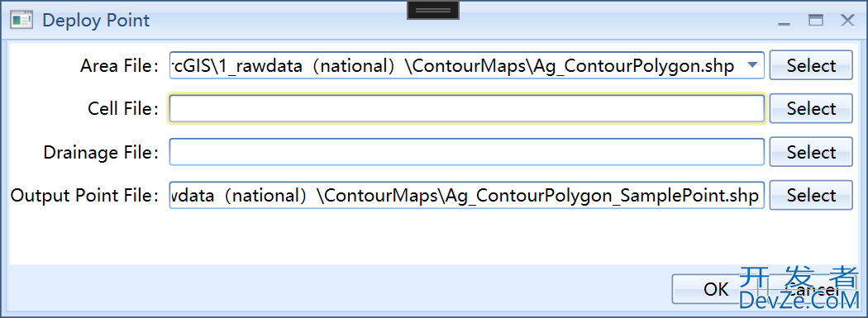
Task: Minimize the Deploy Point dialog
Action: click(784, 21)
